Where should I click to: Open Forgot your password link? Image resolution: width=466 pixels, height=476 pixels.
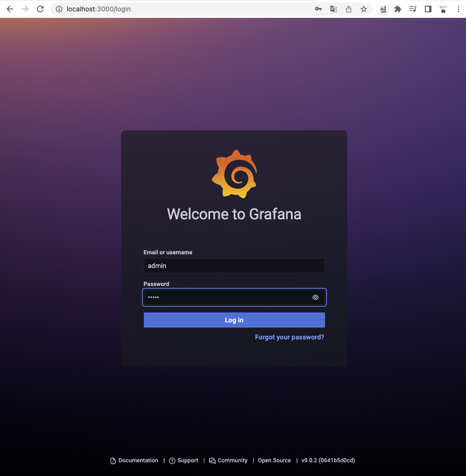coord(290,338)
